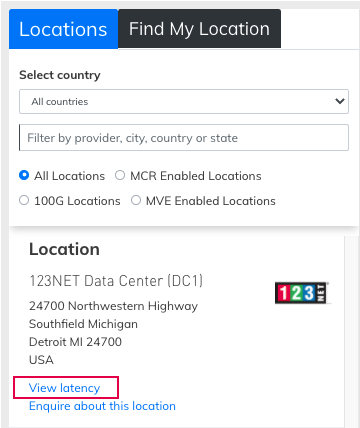Screen dimensions: 360x428
Task: Pick the MVE Enabled Locations radio button
Action: [136, 200]
